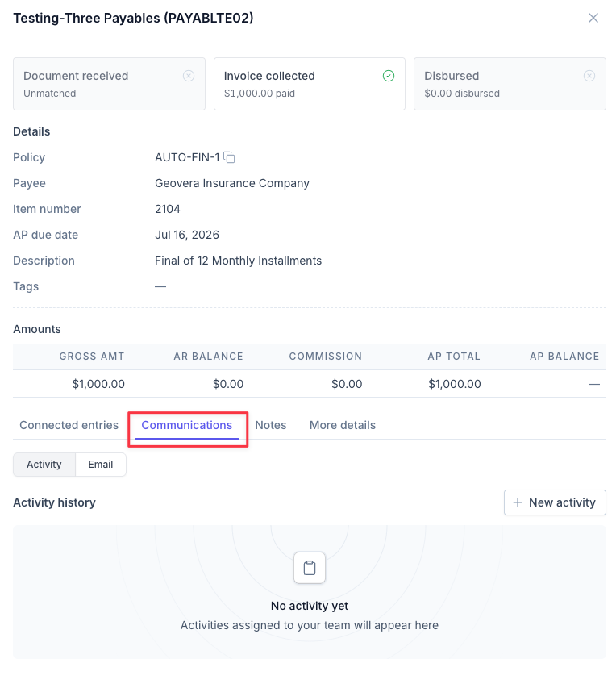Click the panel title Testing-Three Payables (PAYABLTE02)
Viewport: 616px width, 688px height.
(x=133, y=18)
